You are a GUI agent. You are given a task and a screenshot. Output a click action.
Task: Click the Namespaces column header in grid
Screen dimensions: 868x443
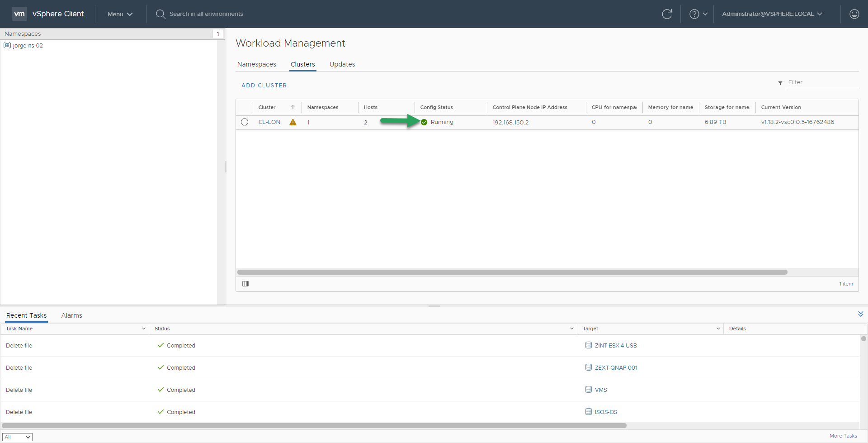[323, 107]
